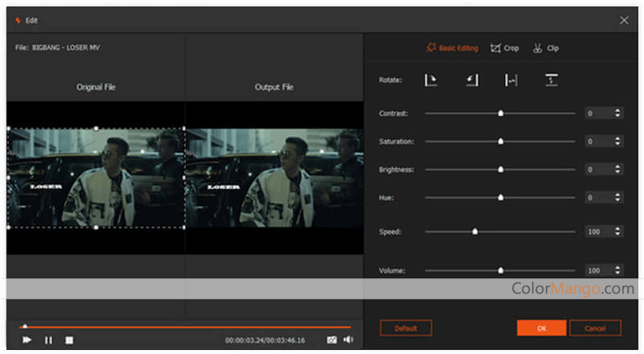Click the file name BIGBANG - LOSER MV
The width and height of the screenshot is (644, 354).
pos(66,47)
